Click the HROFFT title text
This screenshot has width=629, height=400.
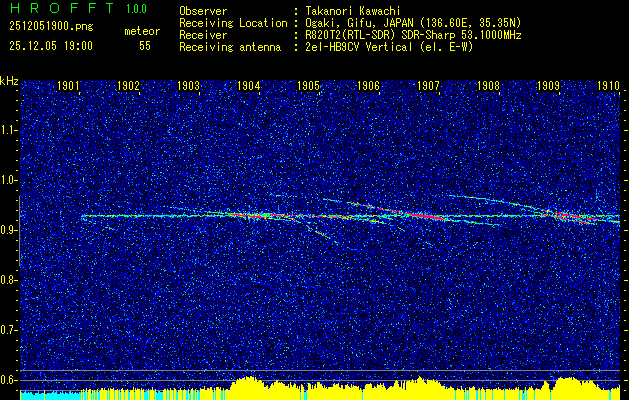62,8
